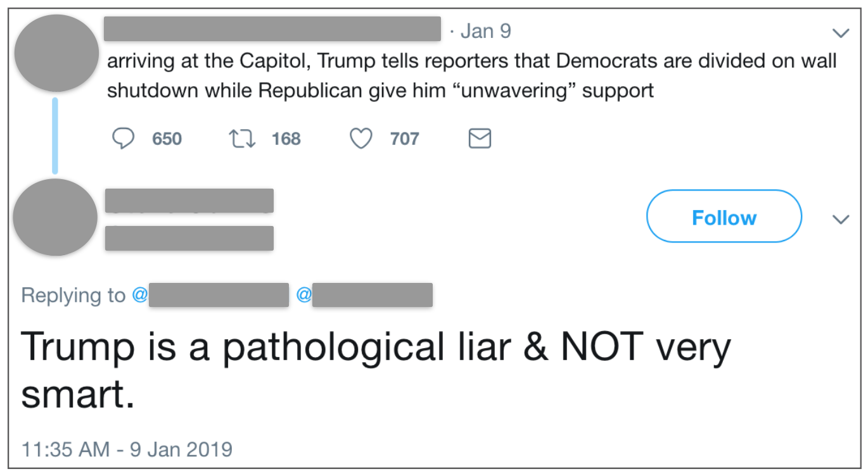Expand the chevron menu on the Jan 9 tweet
This screenshot has width=868, height=476.
pos(841,32)
